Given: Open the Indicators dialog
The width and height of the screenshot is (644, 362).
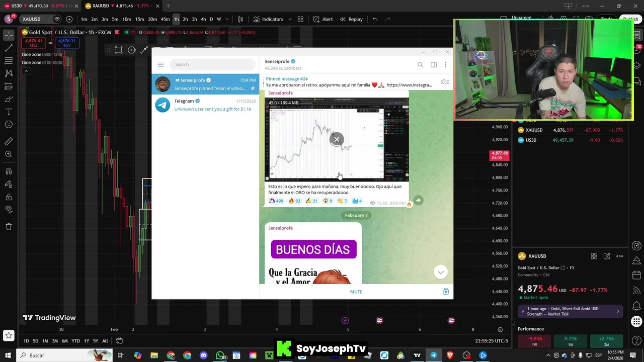Looking at the screenshot, I should click(x=268, y=19).
